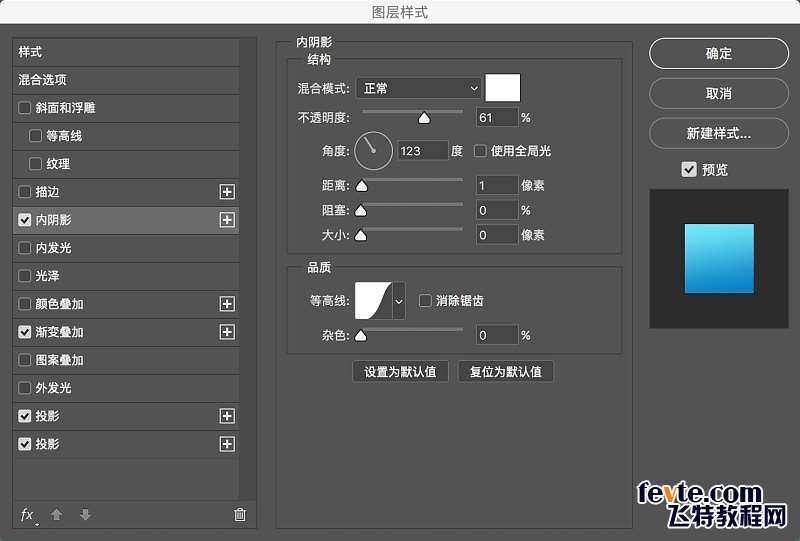Click 杂色 percent input field

tap(497, 336)
